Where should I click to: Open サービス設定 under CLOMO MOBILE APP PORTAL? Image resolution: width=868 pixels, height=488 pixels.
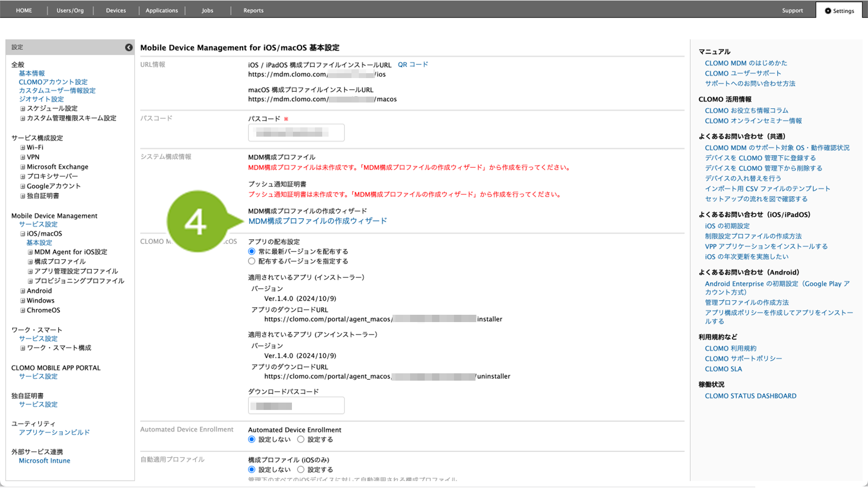click(38, 376)
